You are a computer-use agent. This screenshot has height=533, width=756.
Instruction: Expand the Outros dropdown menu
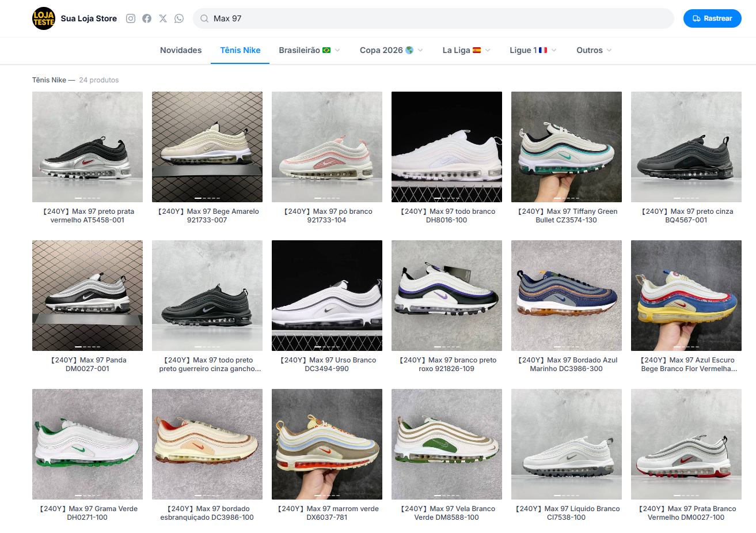pos(594,50)
